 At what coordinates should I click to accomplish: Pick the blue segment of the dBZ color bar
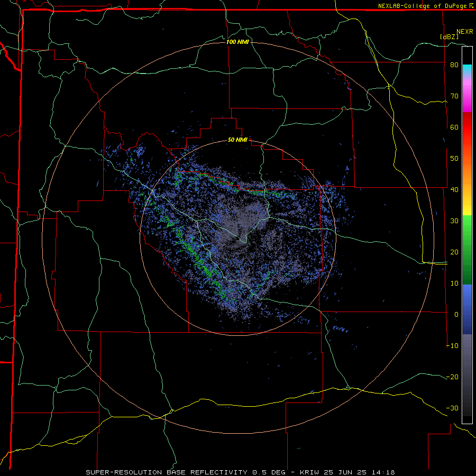[x=467, y=309]
